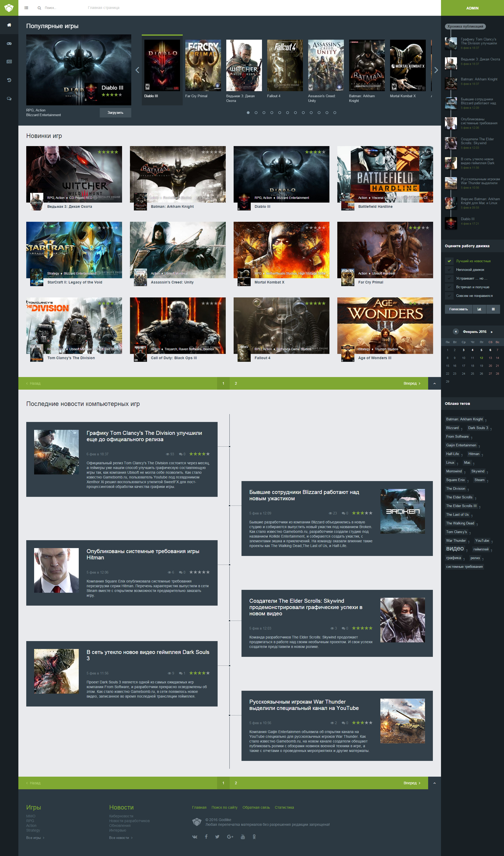
Task: Open VK social icon in footer
Action: (195, 837)
